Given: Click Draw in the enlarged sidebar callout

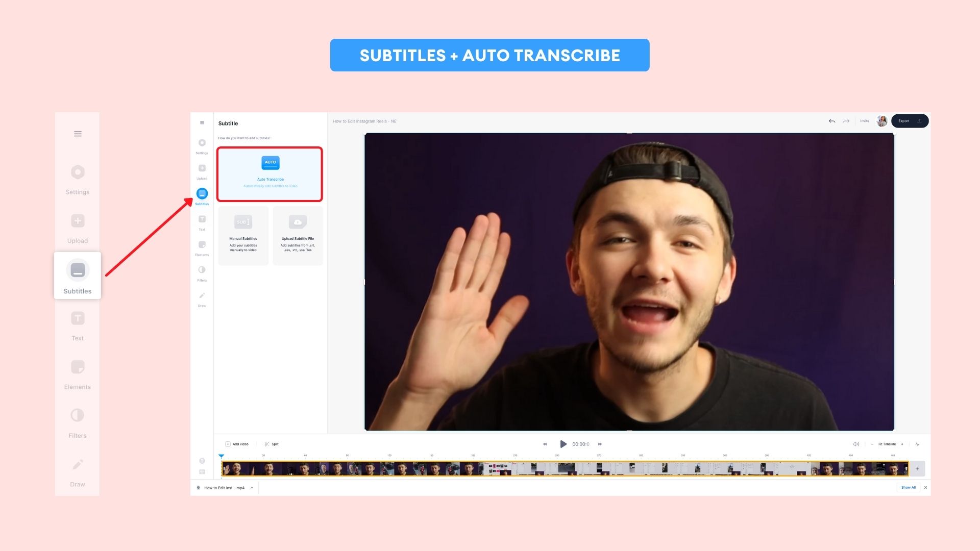Looking at the screenshot, I should (x=78, y=472).
